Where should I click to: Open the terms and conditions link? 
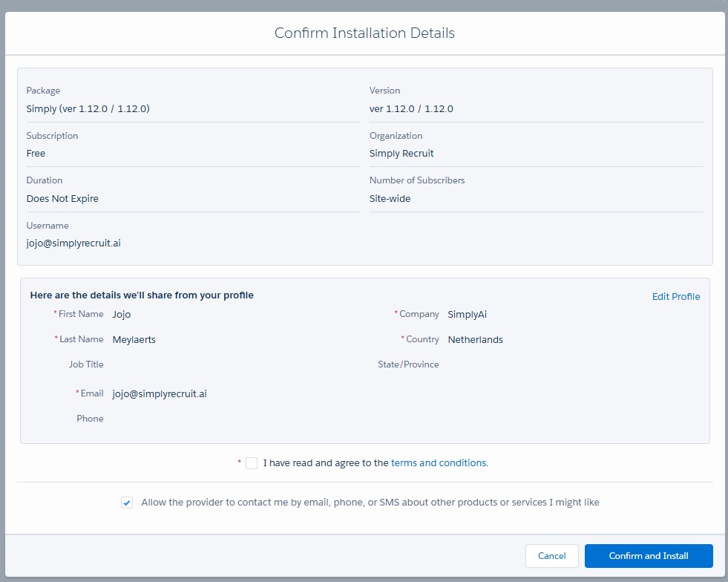point(439,462)
